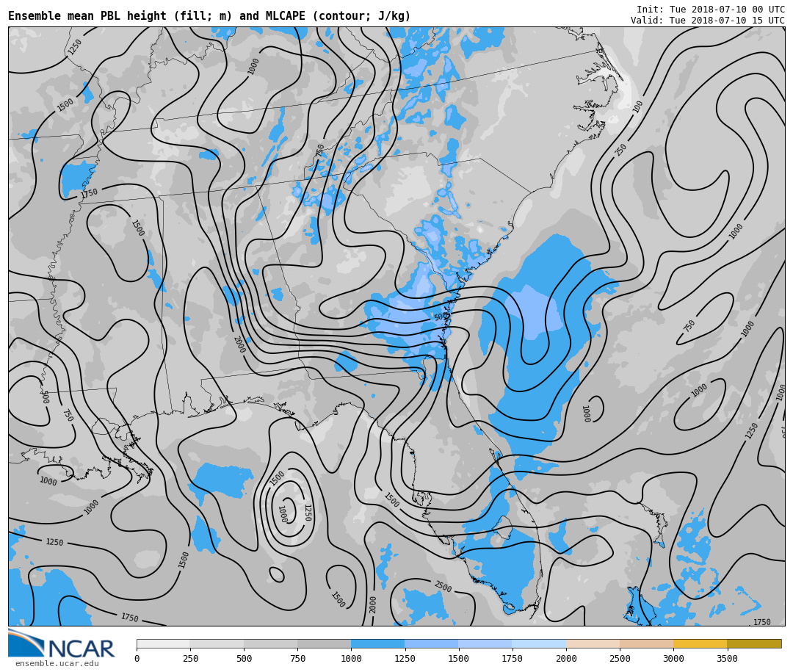Click the '1750' color bar tick label
793x672 pixels.
(x=513, y=658)
